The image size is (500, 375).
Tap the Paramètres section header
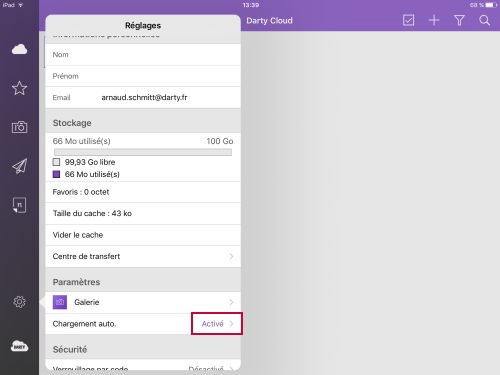tap(76, 282)
